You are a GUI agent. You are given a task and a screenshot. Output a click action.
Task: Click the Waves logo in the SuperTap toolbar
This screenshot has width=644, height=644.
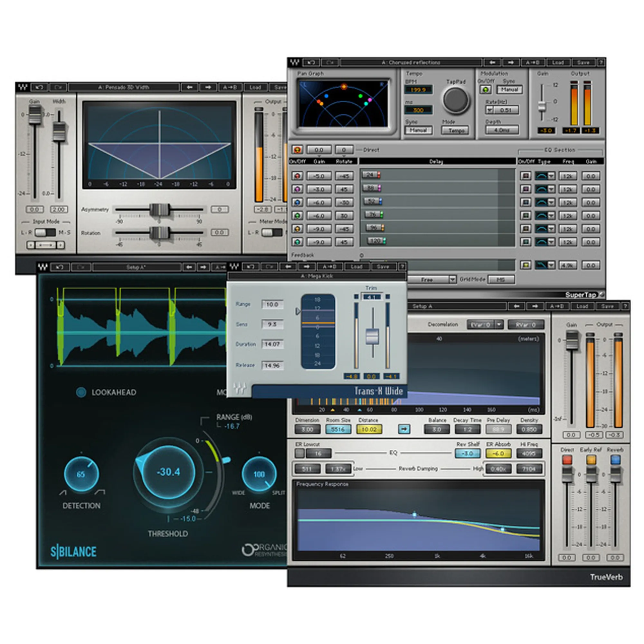click(294, 62)
